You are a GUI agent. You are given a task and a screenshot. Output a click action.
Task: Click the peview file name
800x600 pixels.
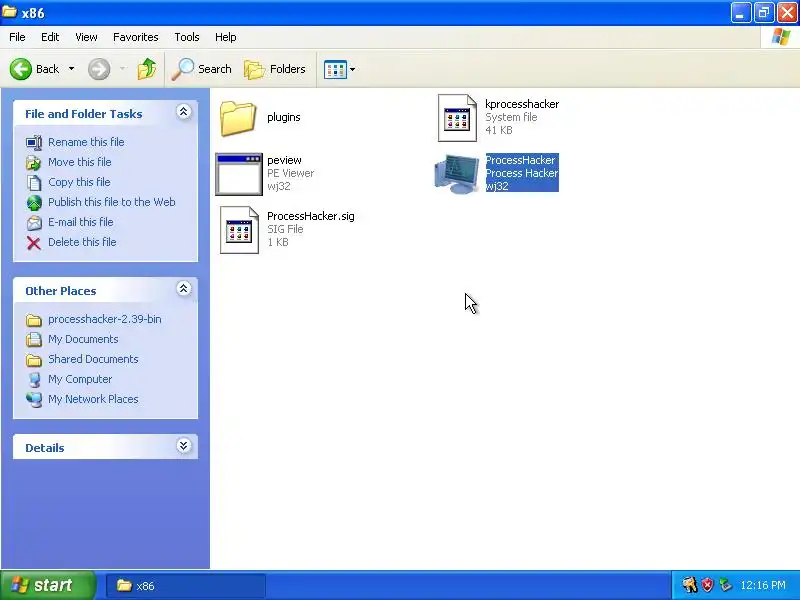tap(284, 160)
